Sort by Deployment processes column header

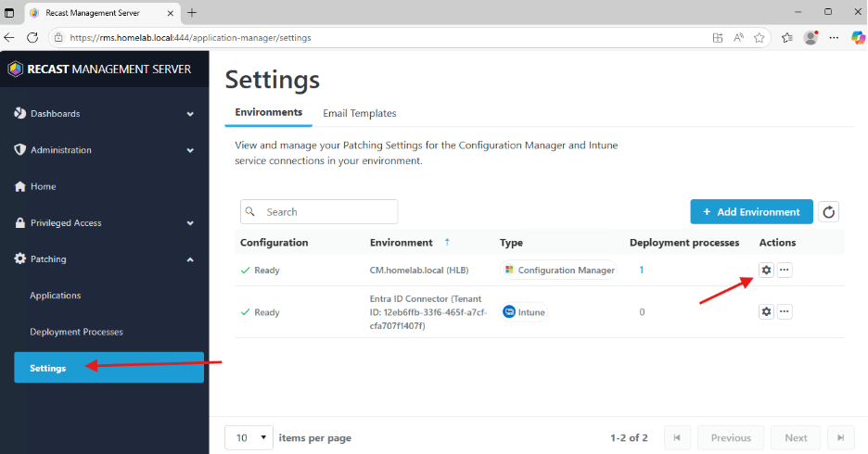click(684, 242)
